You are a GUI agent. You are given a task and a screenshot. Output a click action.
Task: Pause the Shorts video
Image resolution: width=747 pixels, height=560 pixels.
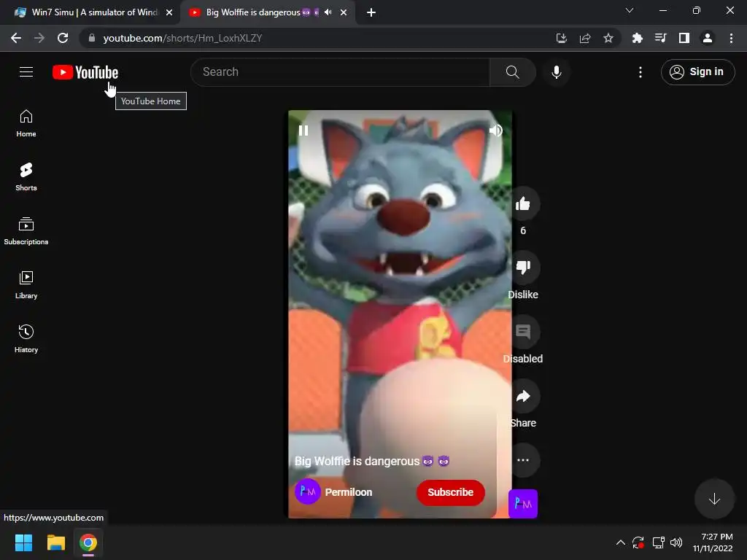pyautogui.click(x=303, y=131)
